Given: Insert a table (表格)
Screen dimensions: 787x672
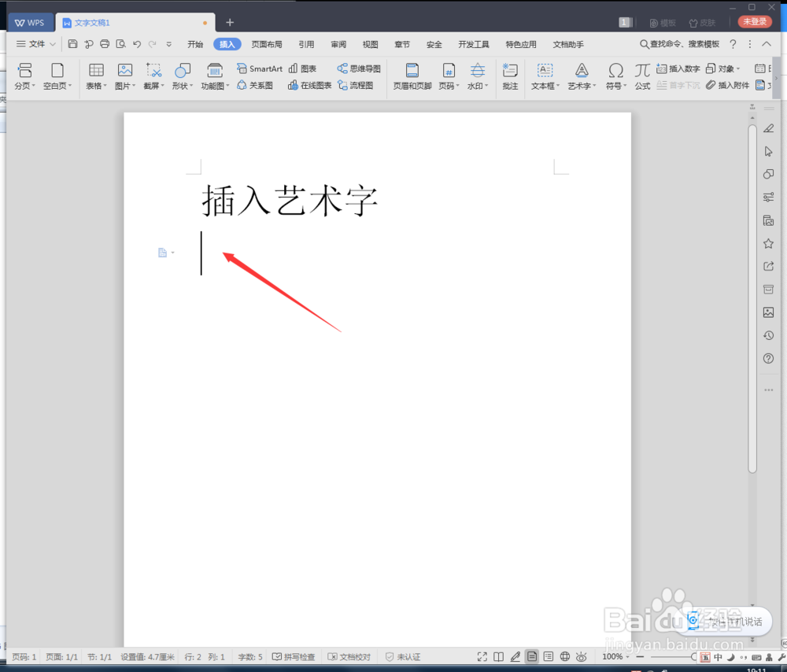Looking at the screenshot, I should 96,76.
